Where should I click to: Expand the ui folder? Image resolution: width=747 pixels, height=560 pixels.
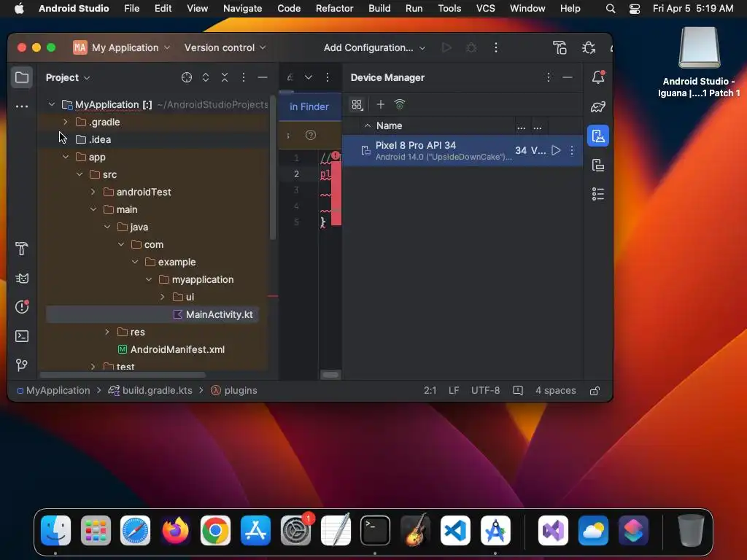[x=163, y=297]
